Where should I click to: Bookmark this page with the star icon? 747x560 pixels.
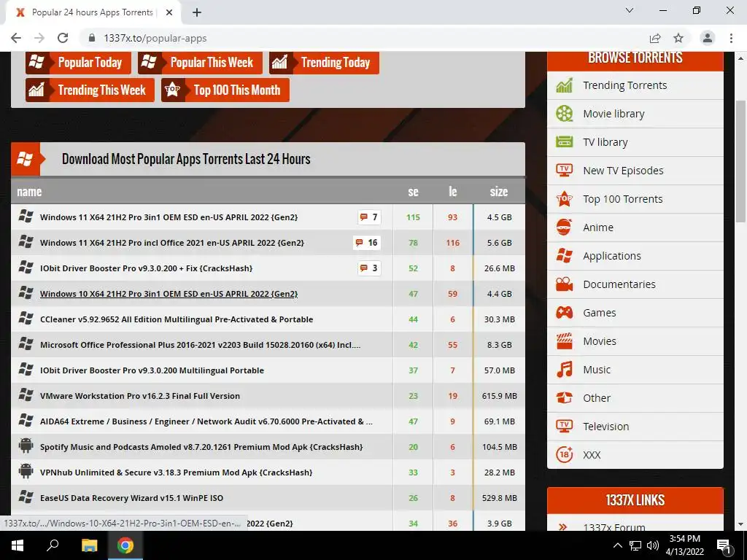tap(678, 38)
